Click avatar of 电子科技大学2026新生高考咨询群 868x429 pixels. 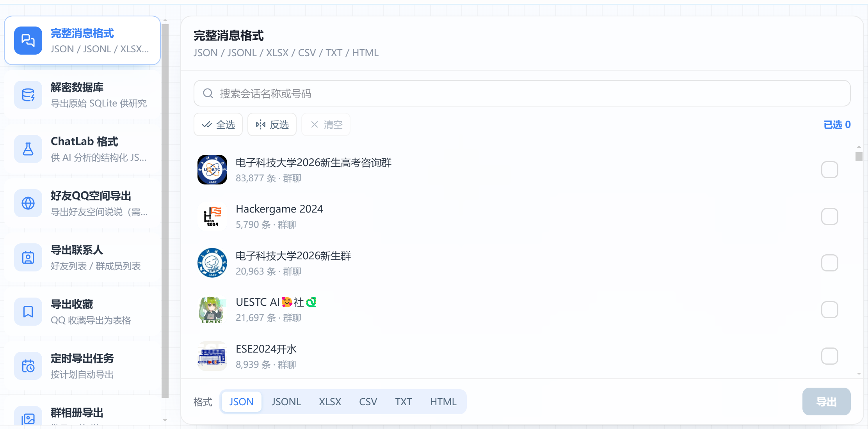click(x=212, y=170)
